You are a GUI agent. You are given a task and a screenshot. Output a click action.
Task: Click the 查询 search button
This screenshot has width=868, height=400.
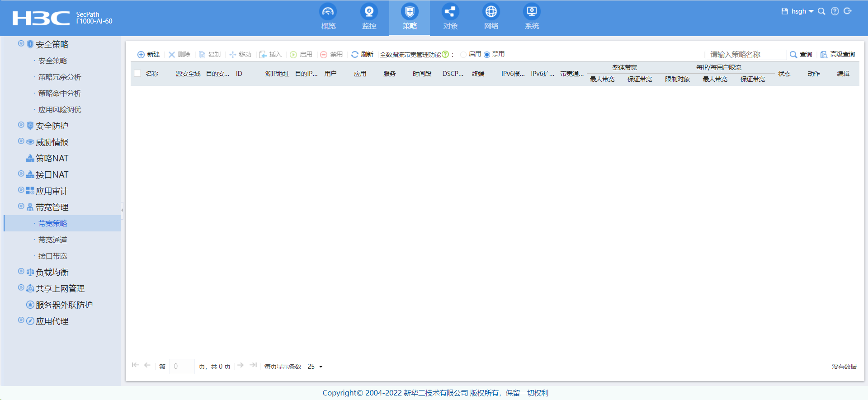[801, 54]
